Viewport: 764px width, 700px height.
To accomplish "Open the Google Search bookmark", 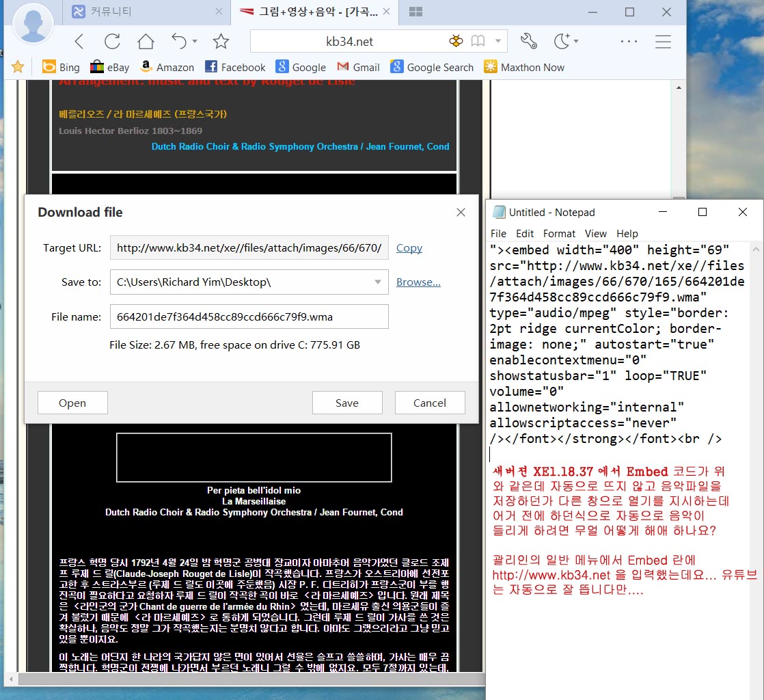I will (x=432, y=67).
